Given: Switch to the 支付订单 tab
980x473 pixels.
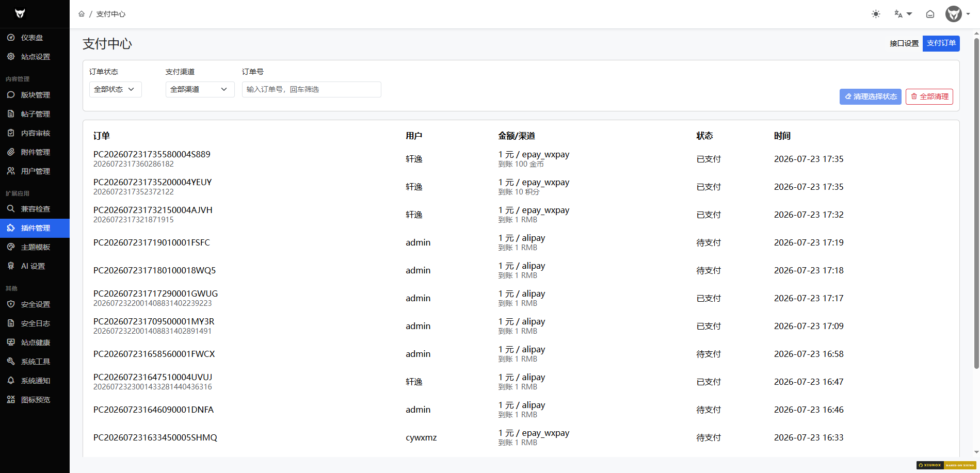Looking at the screenshot, I should click(x=941, y=43).
